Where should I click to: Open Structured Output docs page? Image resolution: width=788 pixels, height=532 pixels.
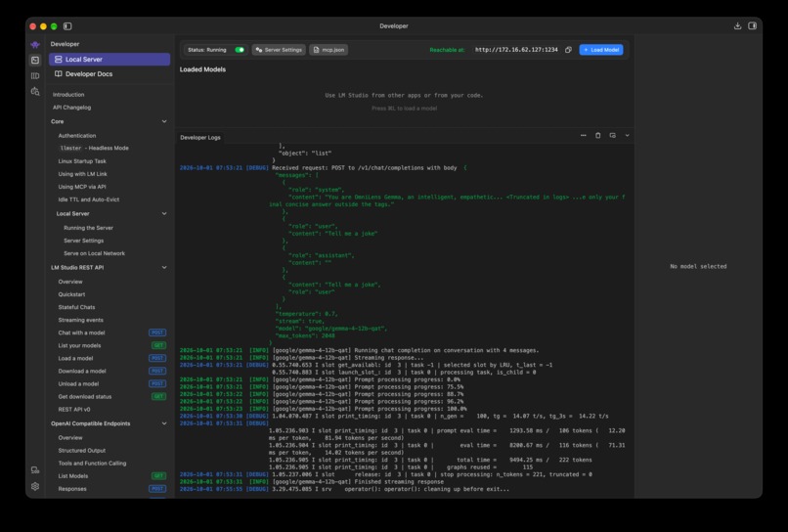pos(81,451)
